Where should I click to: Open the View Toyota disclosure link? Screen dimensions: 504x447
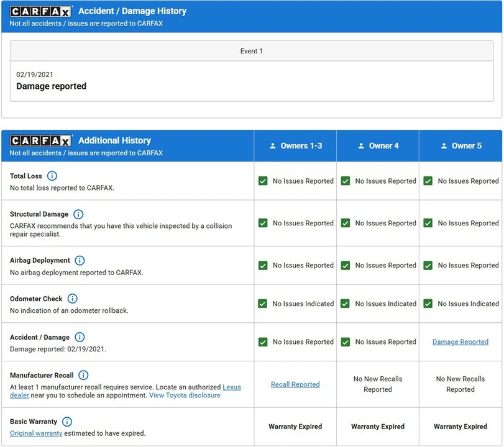[x=185, y=395]
